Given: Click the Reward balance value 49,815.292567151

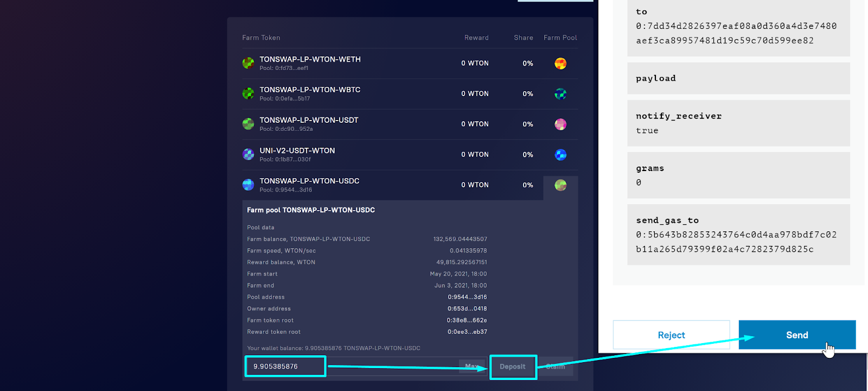Looking at the screenshot, I should 462,262.
